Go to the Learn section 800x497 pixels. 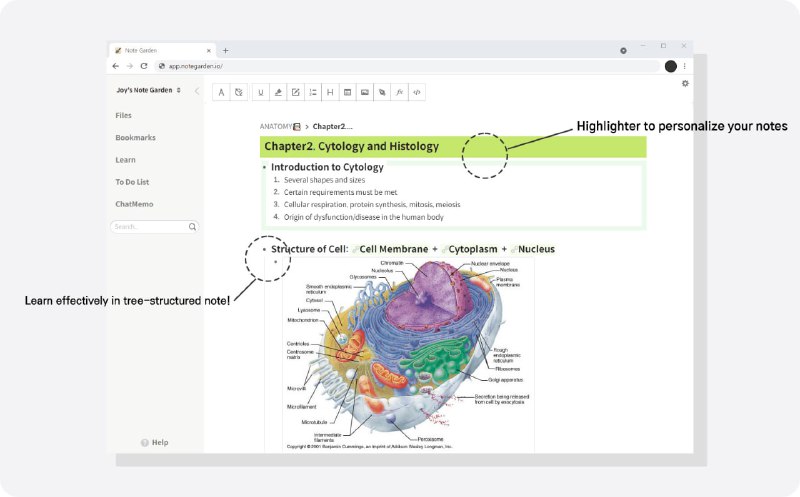pyautogui.click(x=126, y=160)
